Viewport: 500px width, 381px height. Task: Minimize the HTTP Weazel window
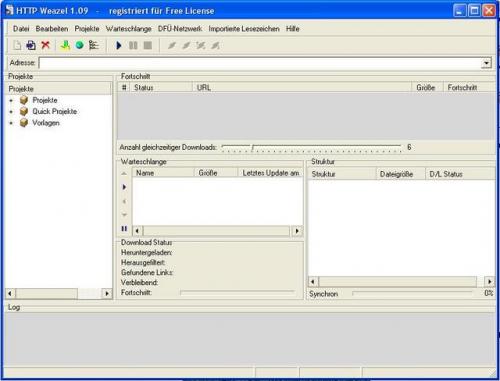[459, 11]
